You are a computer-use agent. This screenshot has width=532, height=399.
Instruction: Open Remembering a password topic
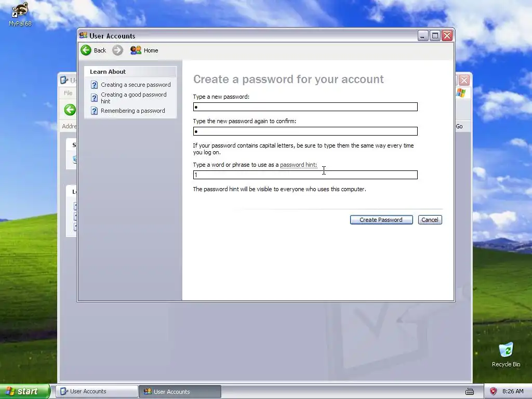click(132, 111)
